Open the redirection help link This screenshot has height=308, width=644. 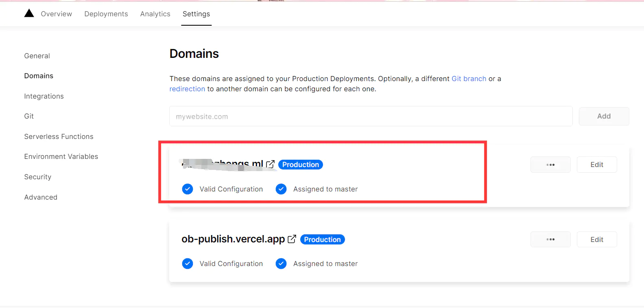(x=187, y=89)
